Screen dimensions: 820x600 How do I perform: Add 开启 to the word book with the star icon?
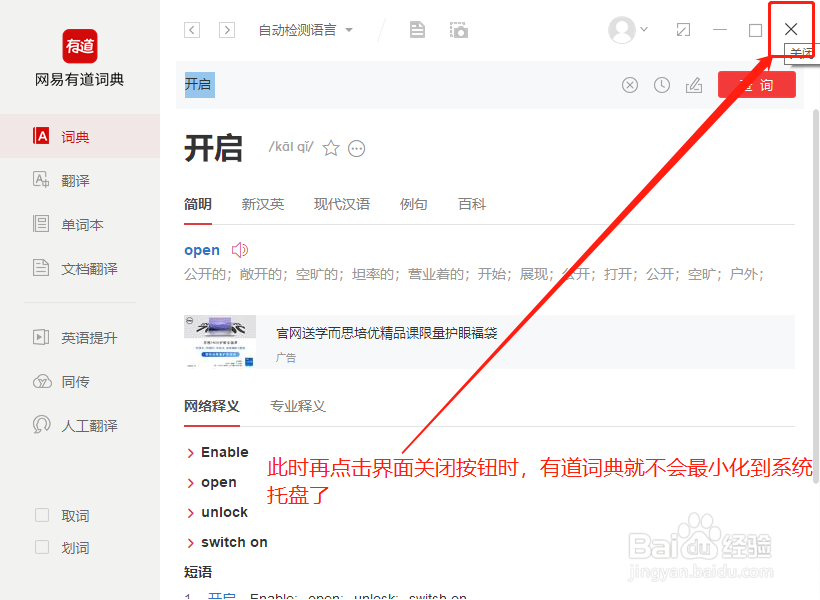[x=331, y=148]
